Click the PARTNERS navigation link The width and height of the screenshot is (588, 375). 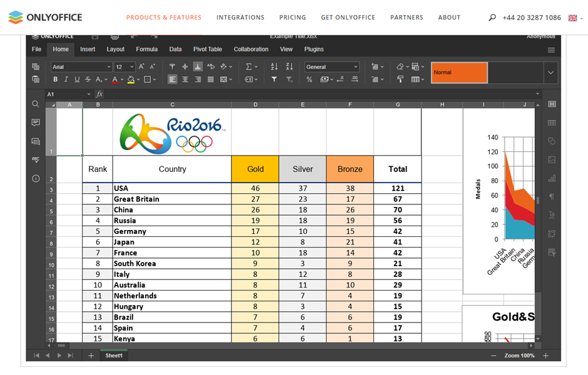tap(407, 17)
